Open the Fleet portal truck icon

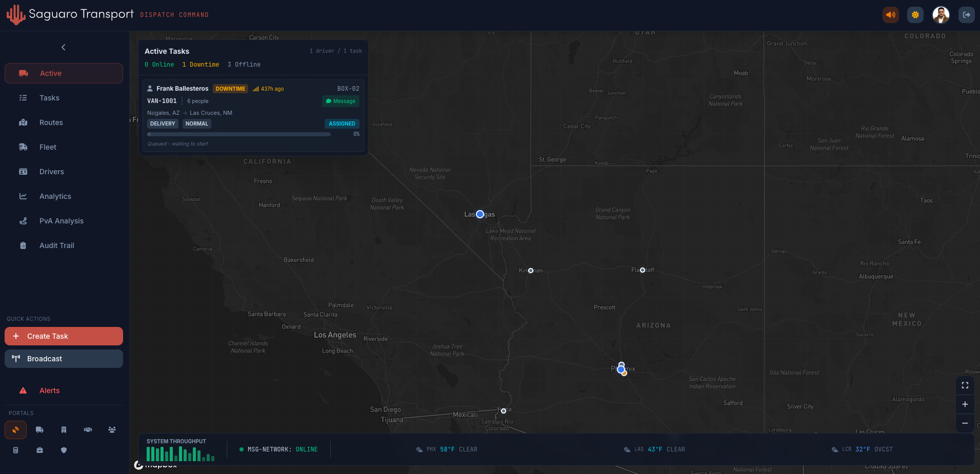tap(39, 430)
